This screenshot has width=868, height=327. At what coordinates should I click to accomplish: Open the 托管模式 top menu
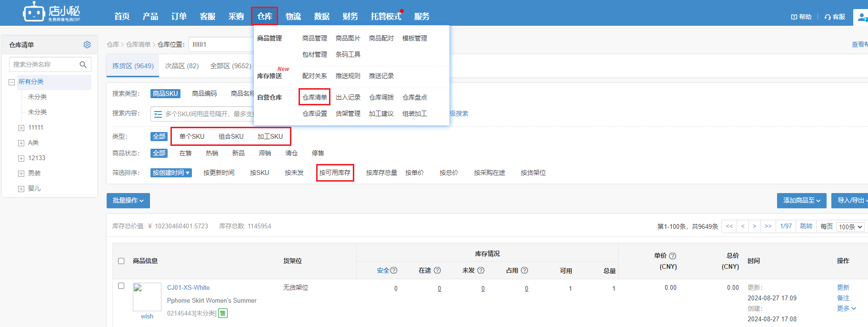(x=386, y=16)
